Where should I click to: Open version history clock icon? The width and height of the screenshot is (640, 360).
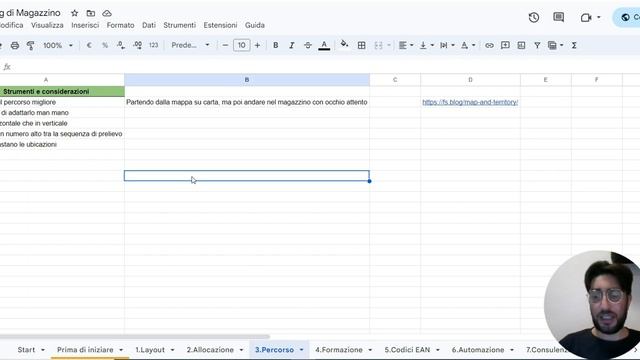click(533, 17)
